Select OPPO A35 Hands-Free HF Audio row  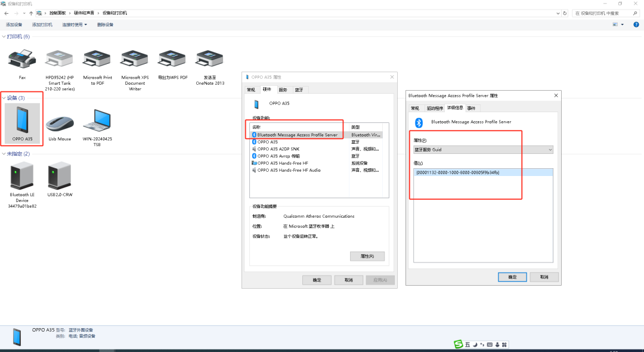point(289,170)
